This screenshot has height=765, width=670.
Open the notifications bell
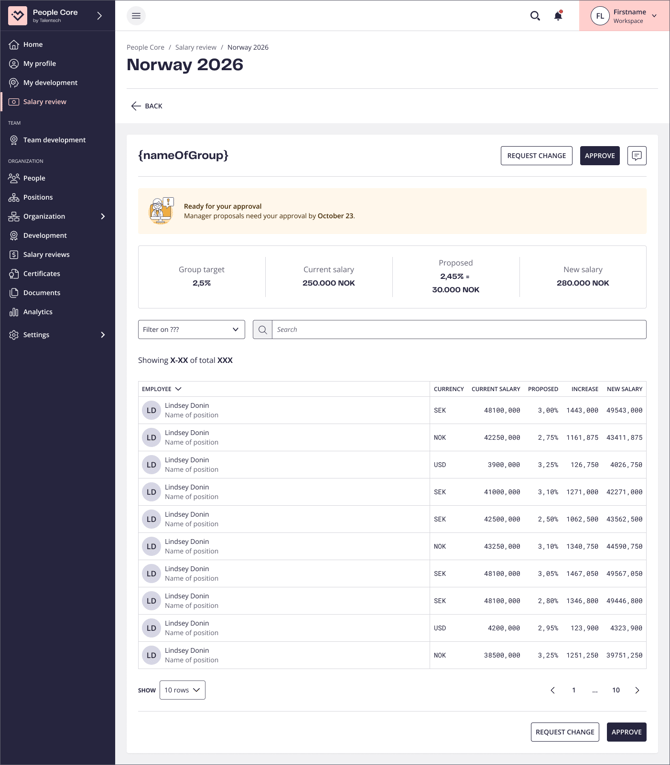(x=558, y=16)
